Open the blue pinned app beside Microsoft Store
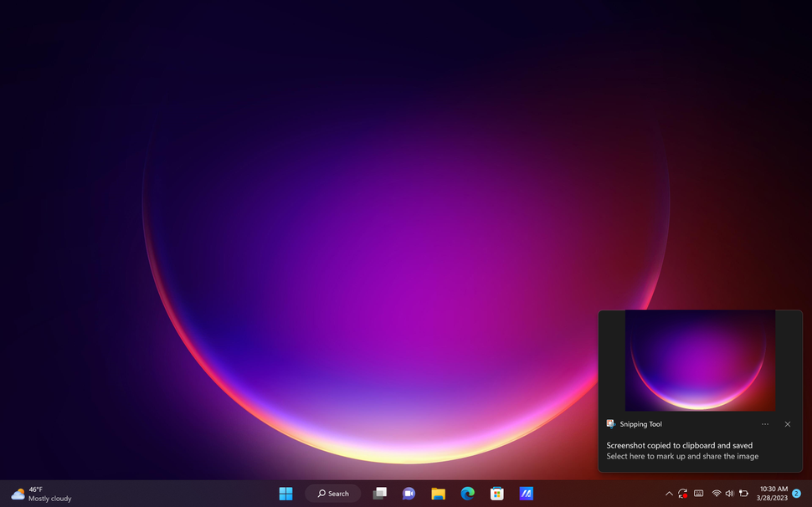The image size is (812, 507). (x=526, y=494)
